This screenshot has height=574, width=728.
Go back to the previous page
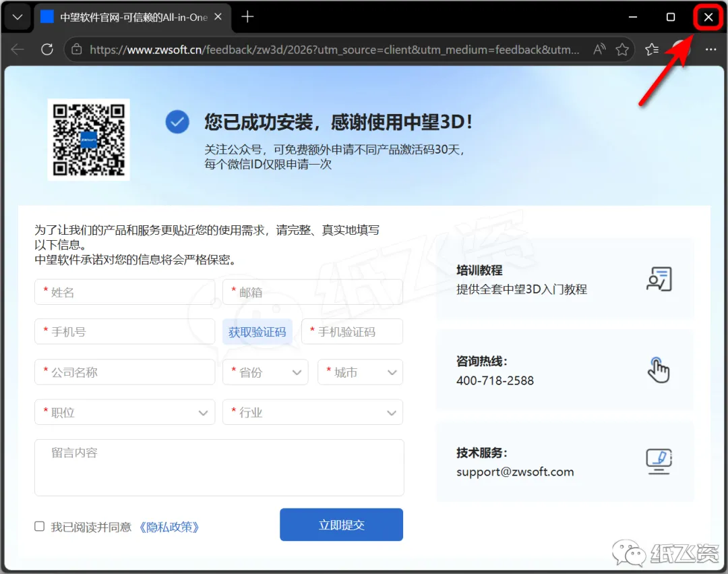[18, 49]
